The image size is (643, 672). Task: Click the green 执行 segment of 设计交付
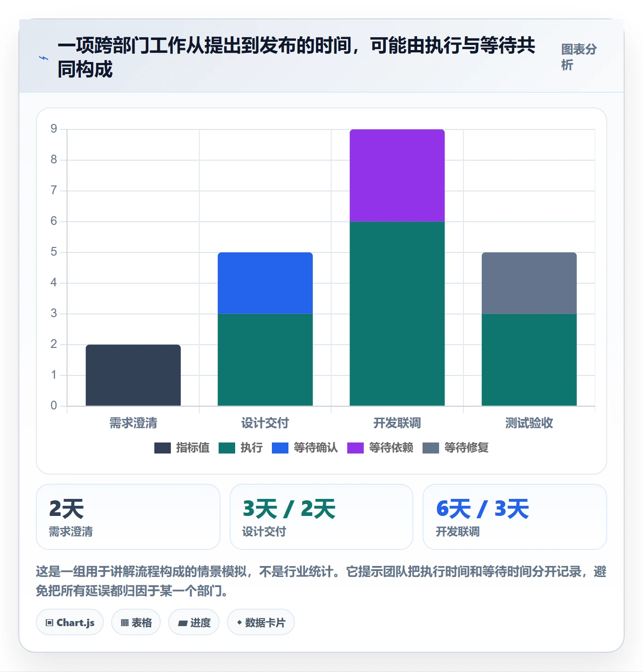tap(265, 360)
